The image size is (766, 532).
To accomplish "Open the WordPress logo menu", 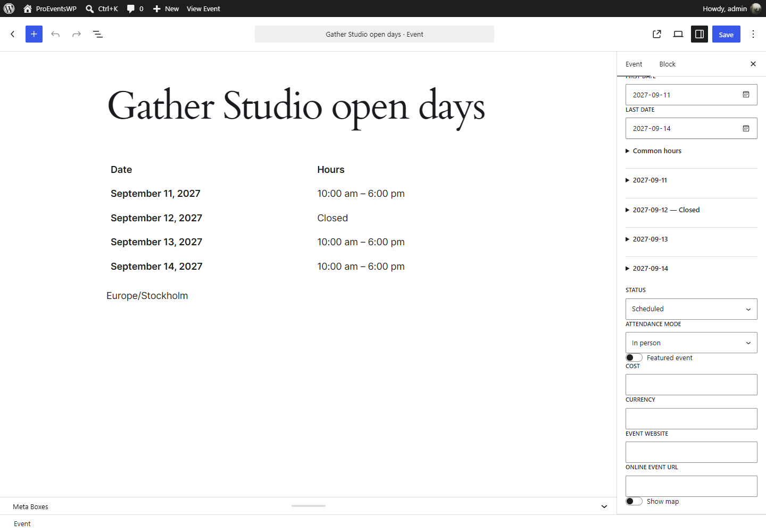I will pos(9,9).
